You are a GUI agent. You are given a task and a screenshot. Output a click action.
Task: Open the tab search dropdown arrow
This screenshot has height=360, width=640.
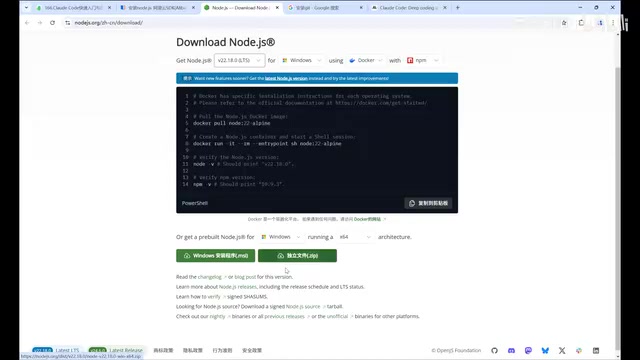pos(26,7)
